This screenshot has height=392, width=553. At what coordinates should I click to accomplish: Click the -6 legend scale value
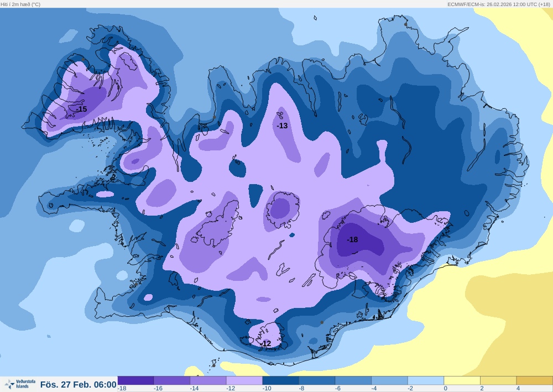338,389
